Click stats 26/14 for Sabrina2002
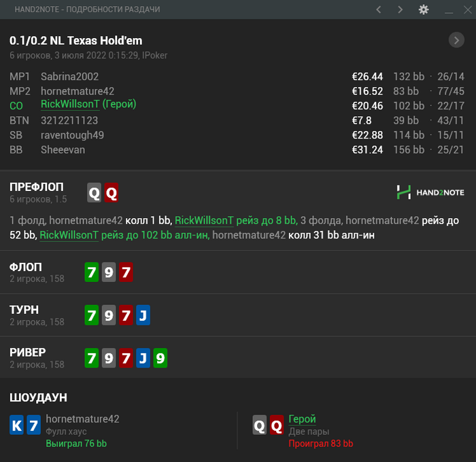This screenshot has width=476, height=462. point(451,77)
